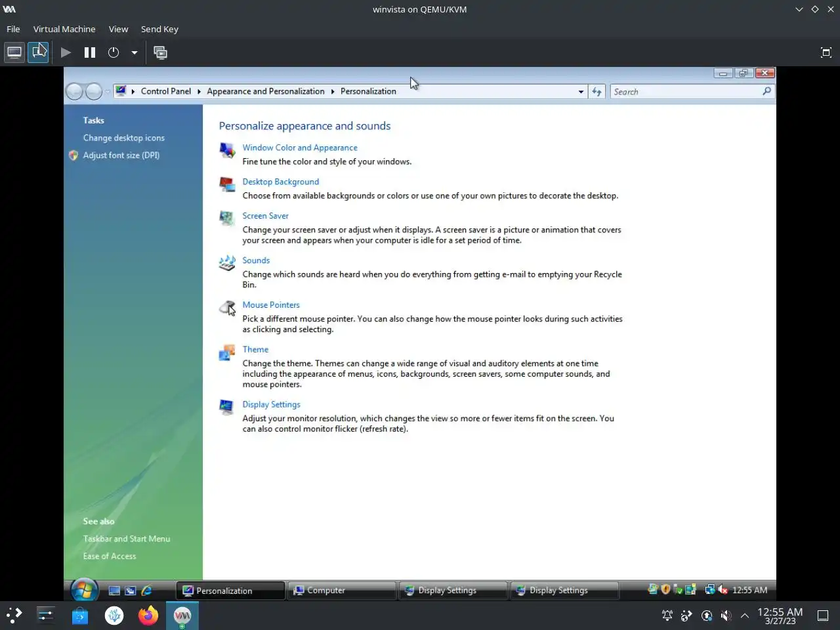Open the Vista Start orb

tap(85, 590)
